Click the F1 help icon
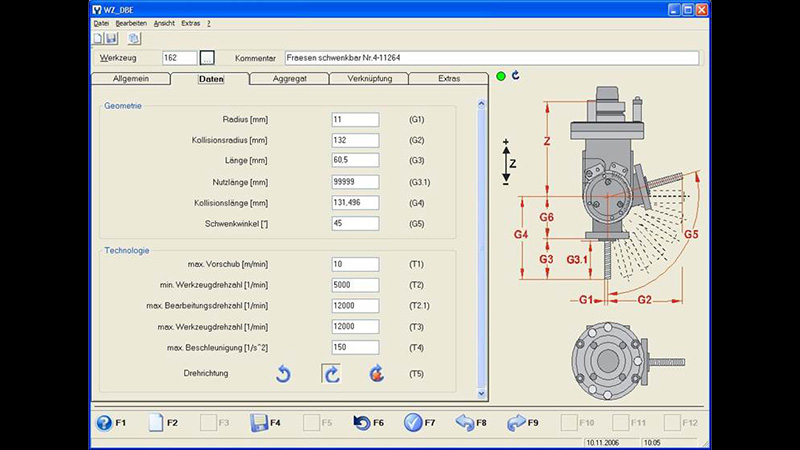This screenshot has width=800, height=450. point(104,423)
